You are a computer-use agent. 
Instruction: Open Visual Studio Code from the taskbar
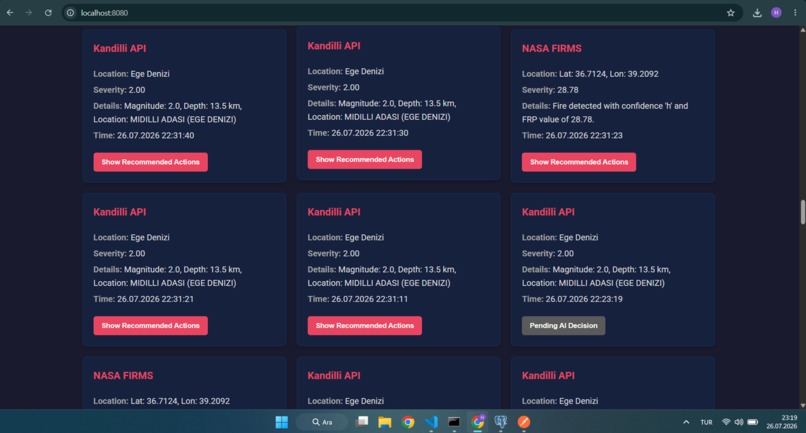tap(431, 422)
